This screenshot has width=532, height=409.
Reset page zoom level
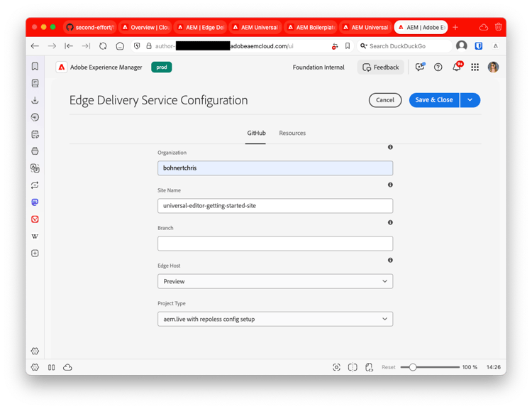point(389,367)
